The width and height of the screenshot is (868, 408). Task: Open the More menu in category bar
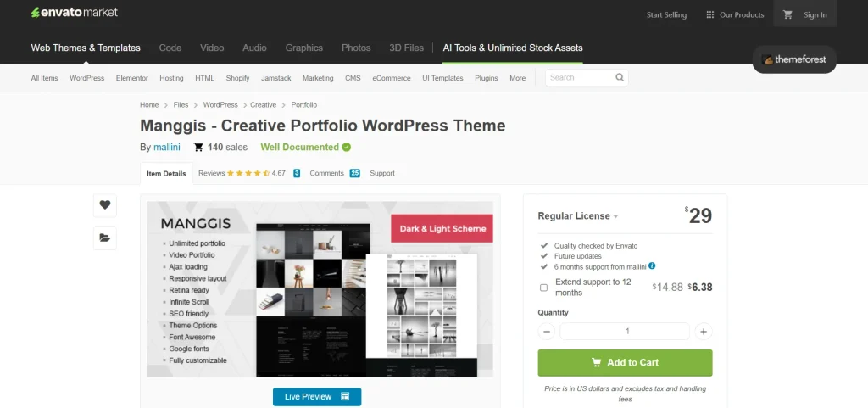click(517, 78)
